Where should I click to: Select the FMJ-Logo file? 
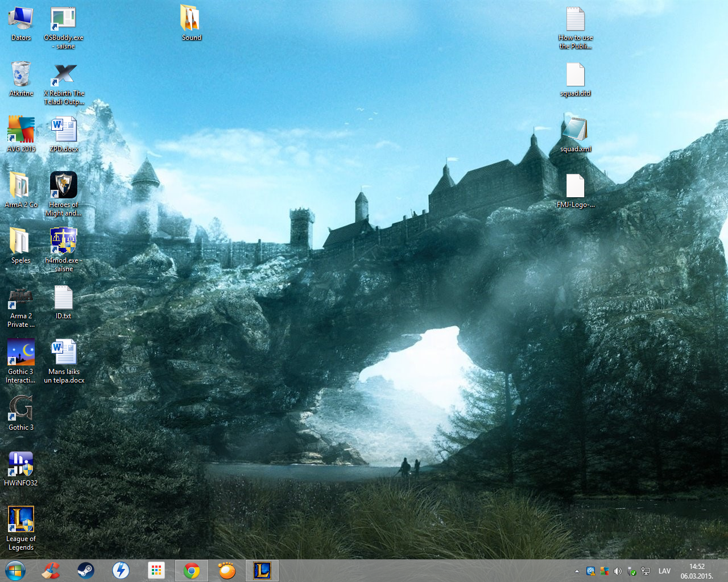(x=576, y=190)
